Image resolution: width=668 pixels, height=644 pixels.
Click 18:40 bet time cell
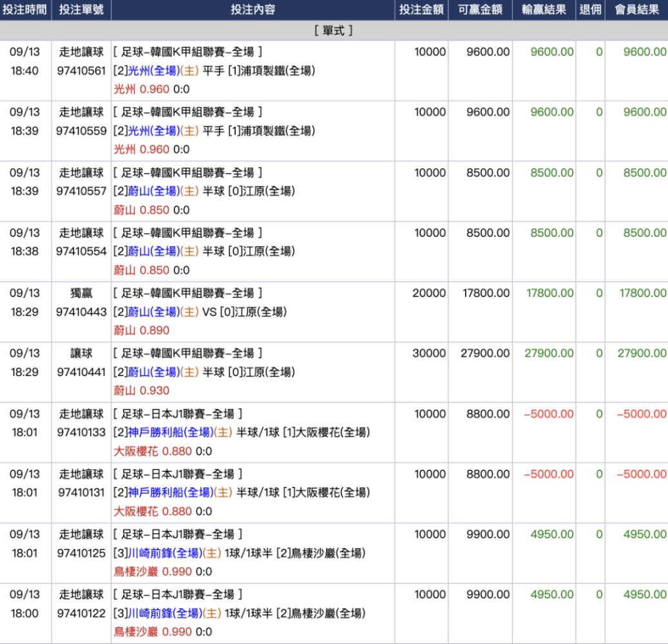[x=24, y=71]
